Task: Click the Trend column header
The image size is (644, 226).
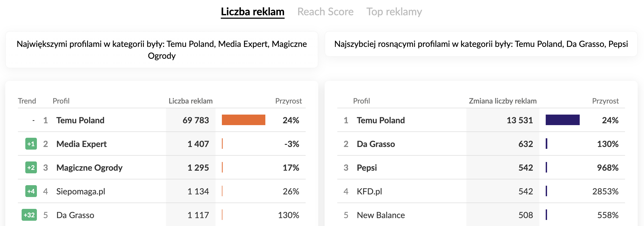Action: (27, 101)
